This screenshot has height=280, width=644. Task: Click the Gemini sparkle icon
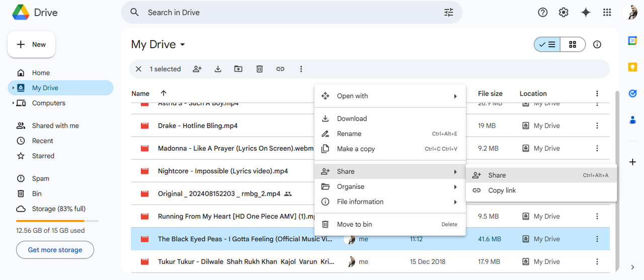pyautogui.click(x=586, y=13)
